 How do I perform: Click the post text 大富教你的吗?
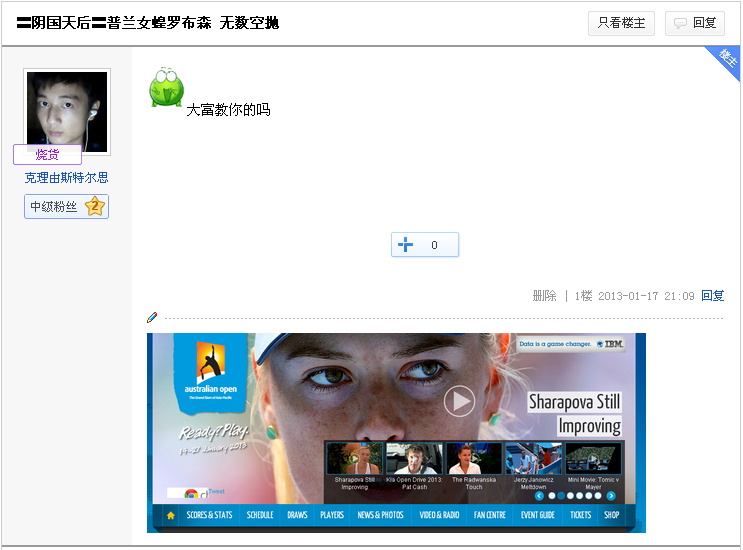coord(228,110)
